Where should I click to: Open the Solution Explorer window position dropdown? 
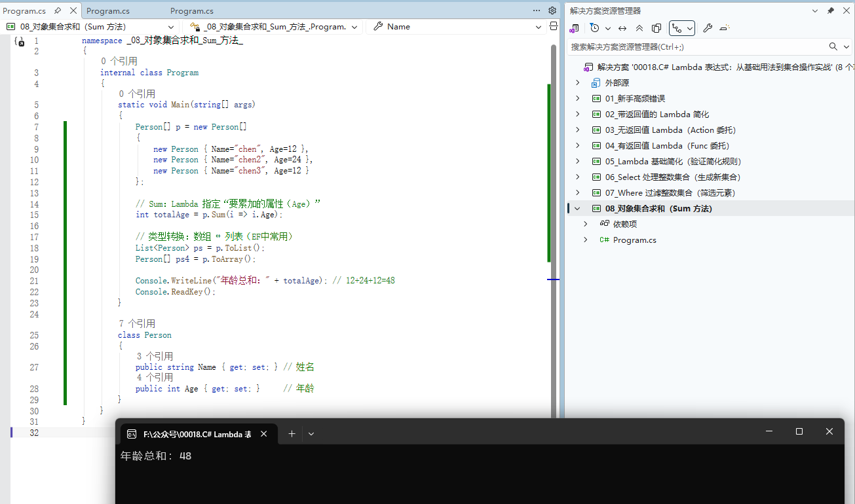pyautogui.click(x=815, y=10)
